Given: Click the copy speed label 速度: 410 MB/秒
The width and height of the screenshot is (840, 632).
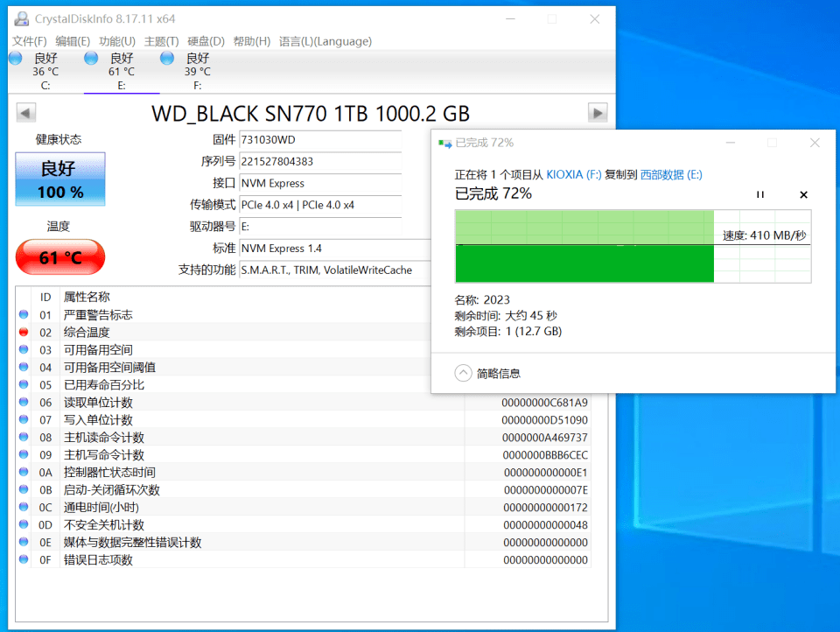Looking at the screenshot, I should click(x=764, y=235).
